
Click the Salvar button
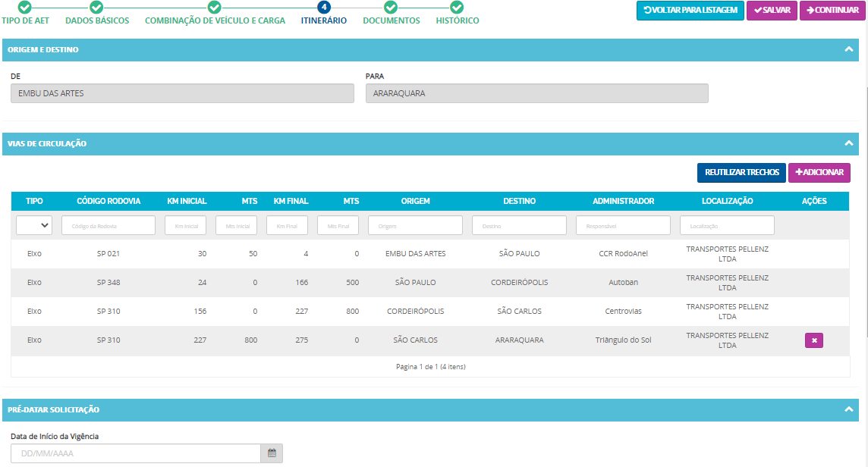point(772,11)
